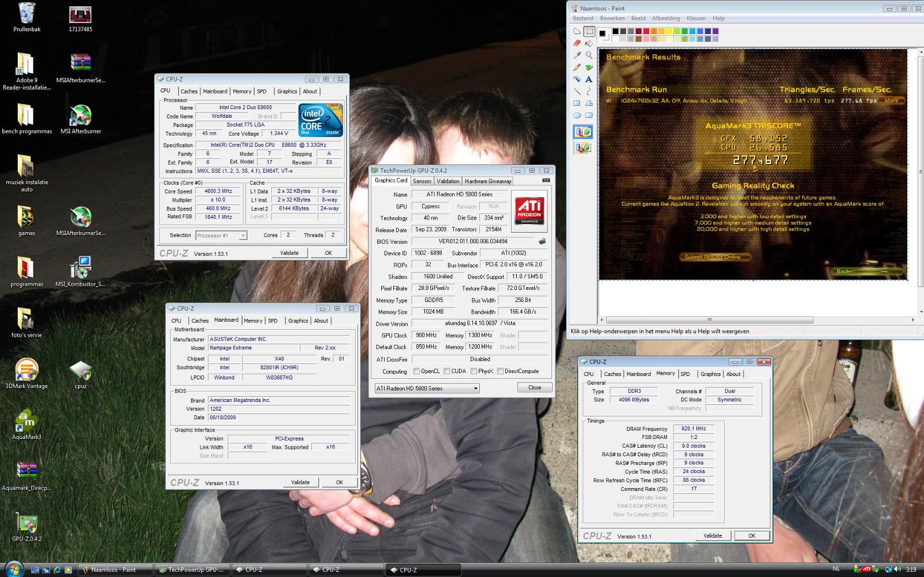
Task: Open the 3DMark Vantage desktop icon
Action: click(x=27, y=374)
